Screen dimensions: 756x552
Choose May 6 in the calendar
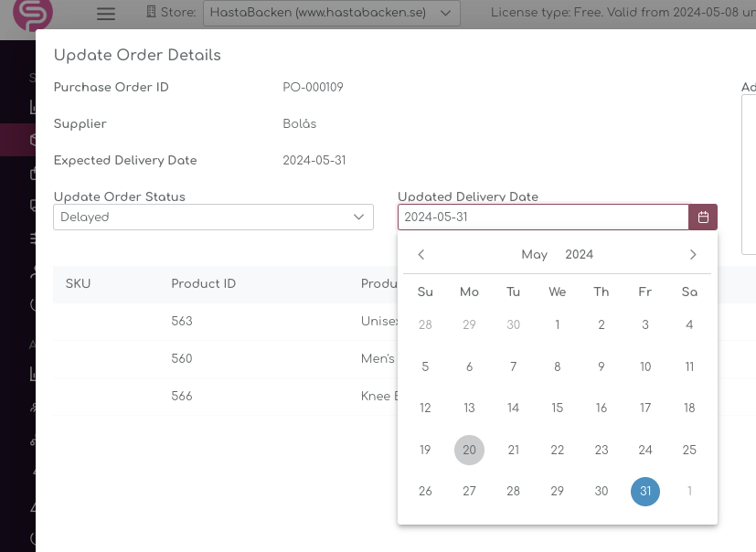[469, 366]
